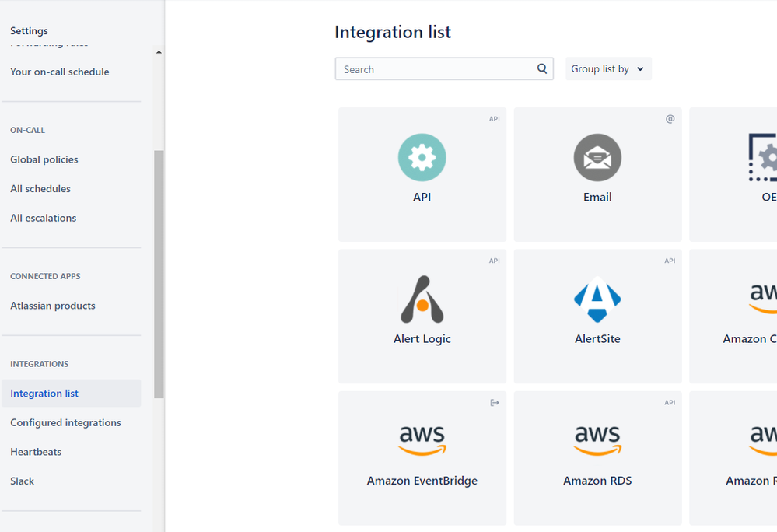Click the AlertSite logo icon
Screen dimensions: 777x532
[597, 299]
